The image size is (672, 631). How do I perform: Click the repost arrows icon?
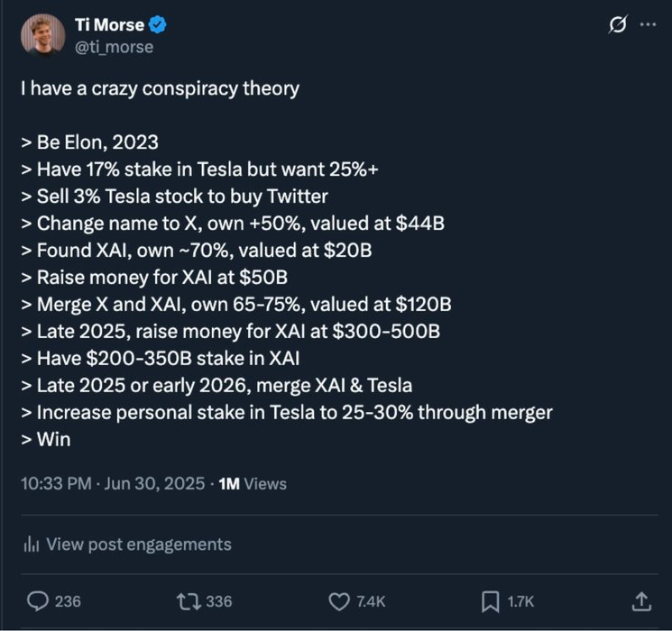pos(189,601)
